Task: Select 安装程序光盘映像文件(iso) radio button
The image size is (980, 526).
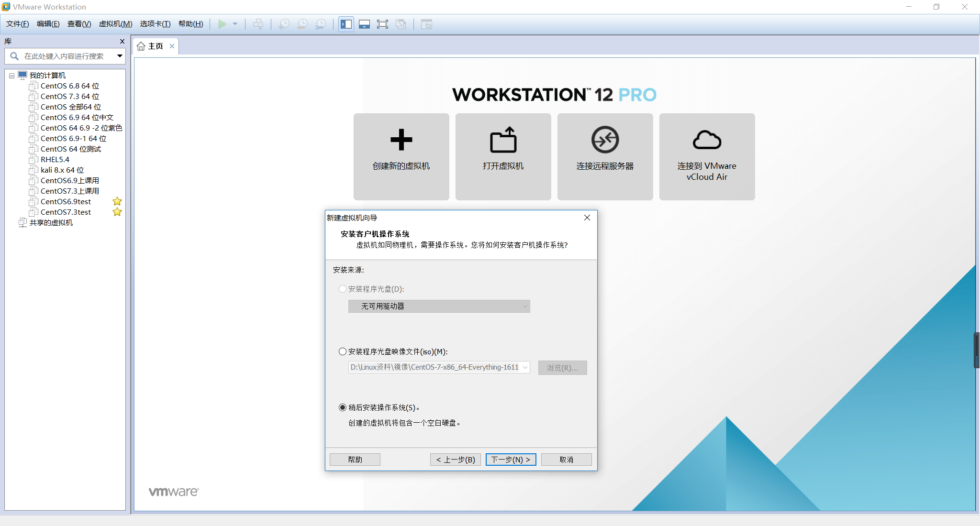Action: (343, 351)
